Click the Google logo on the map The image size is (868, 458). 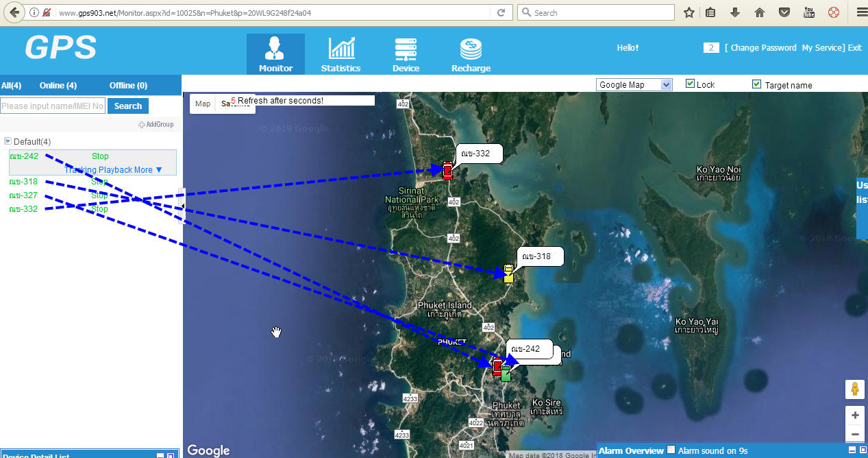click(x=208, y=450)
